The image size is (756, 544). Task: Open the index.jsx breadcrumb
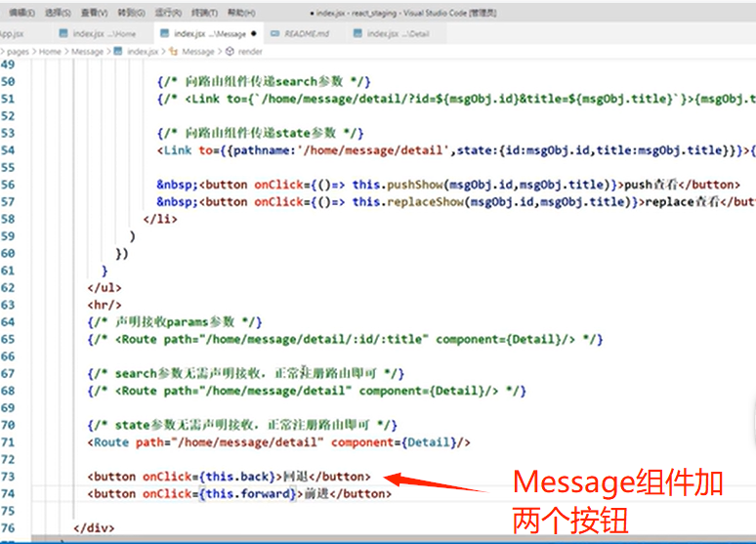(143, 52)
